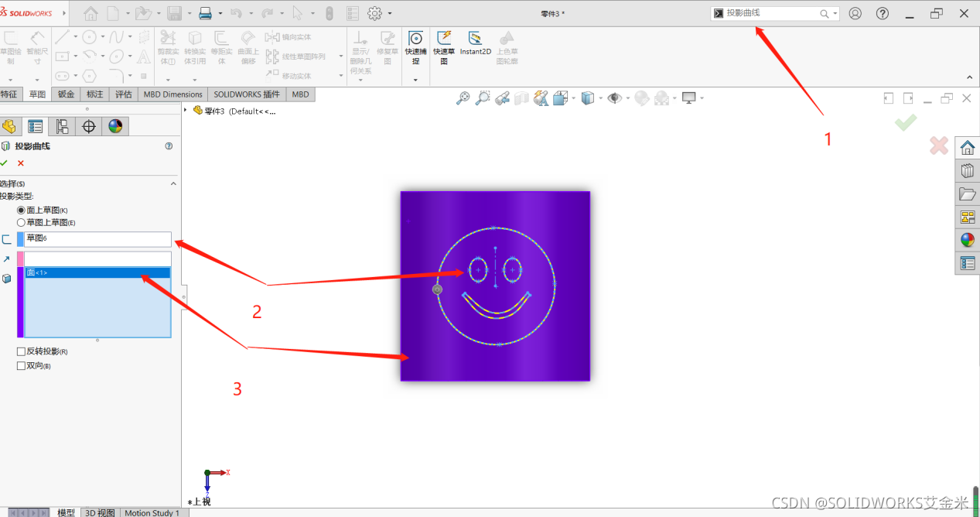Open the DimXpertManager crosshair tab icon

(x=89, y=126)
